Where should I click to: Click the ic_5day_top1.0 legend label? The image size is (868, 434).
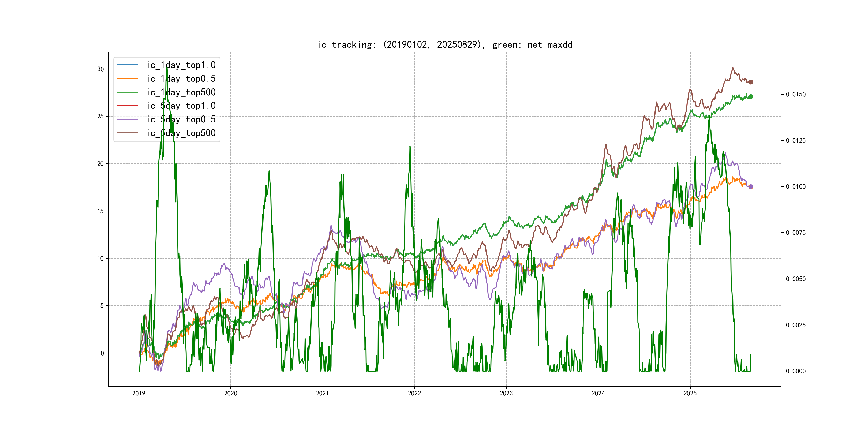coord(181,106)
